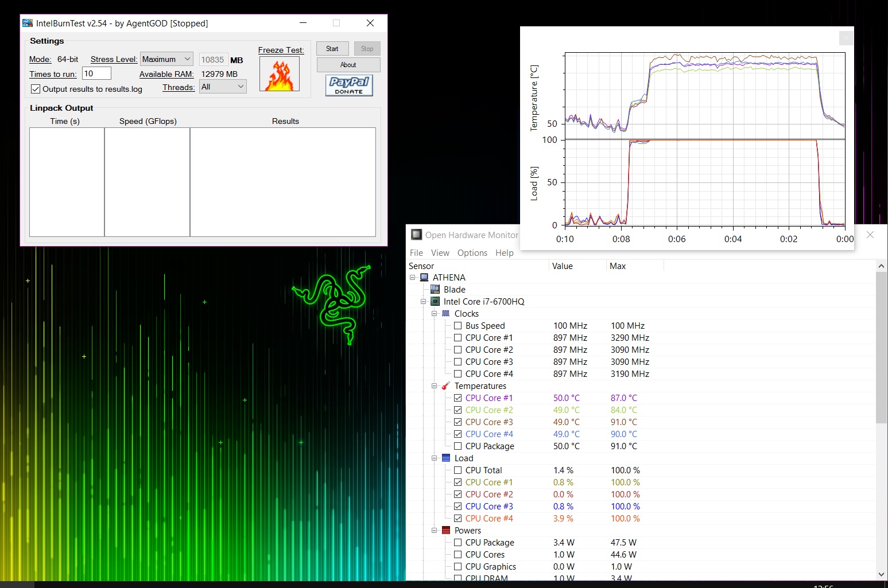Viewport: 888px width, 588px height.
Task: Click the Open Hardware Monitor window icon
Action: [x=417, y=235]
